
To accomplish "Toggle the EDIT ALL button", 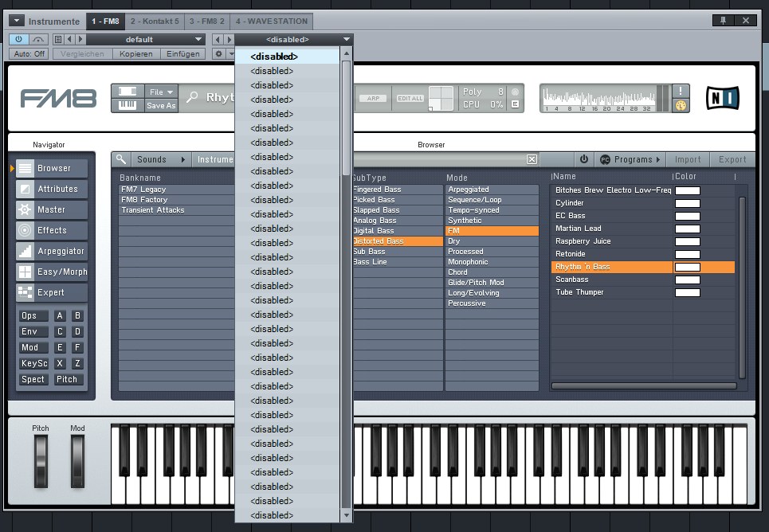I will 410,98.
